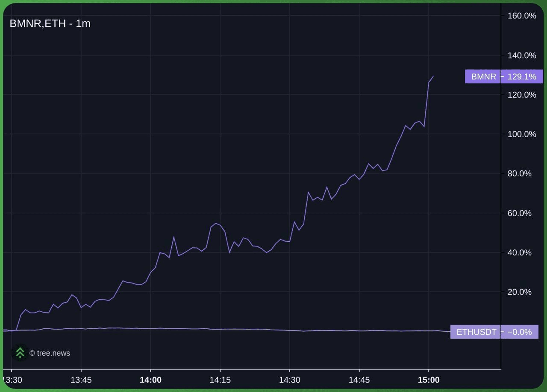Click the 15:00 time axis label
The image size is (547, 392).
click(x=429, y=380)
